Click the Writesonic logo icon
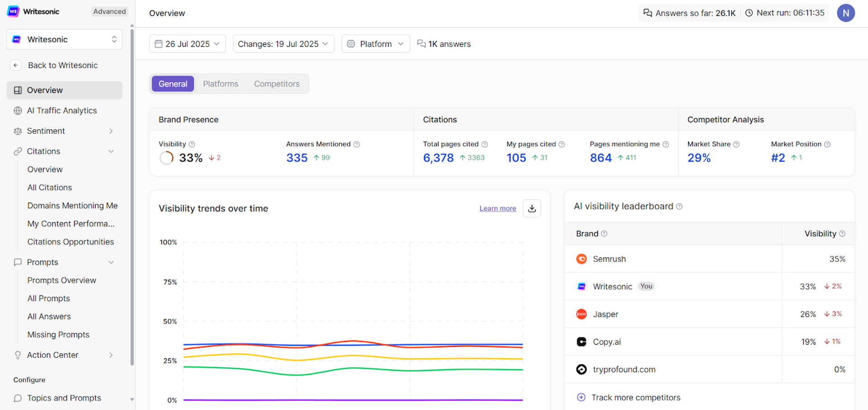This screenshot has width=868, height=410. pos(14,11)
